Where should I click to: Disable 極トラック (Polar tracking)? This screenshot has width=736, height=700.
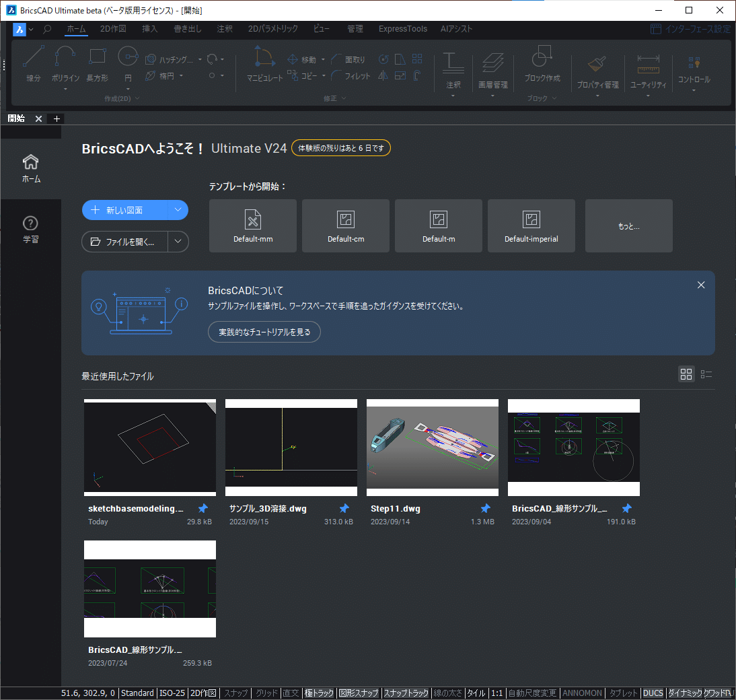(x=318, y=693)
